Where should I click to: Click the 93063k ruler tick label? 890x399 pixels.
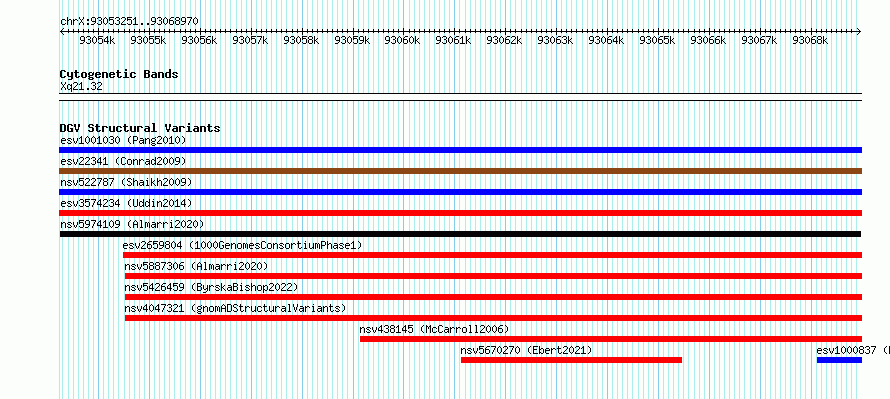pyautogui.click(x=555, y=40)
